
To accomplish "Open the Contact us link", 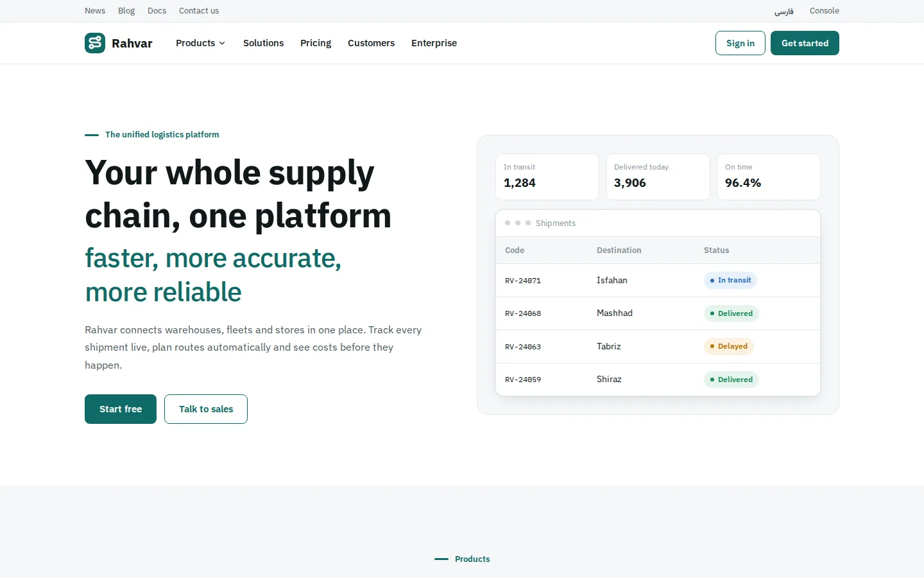I will [x=199, y=11].
